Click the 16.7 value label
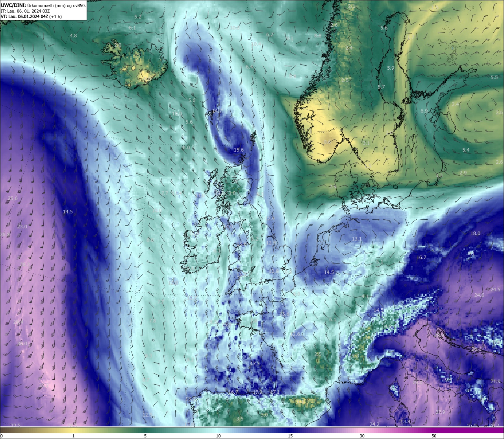The height and width of the screenshot is (439, 504). [421, 257]
